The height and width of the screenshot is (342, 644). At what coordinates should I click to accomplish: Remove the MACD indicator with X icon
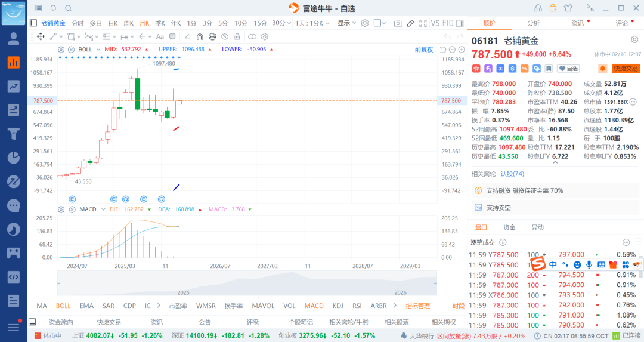[x=72, y=209]
